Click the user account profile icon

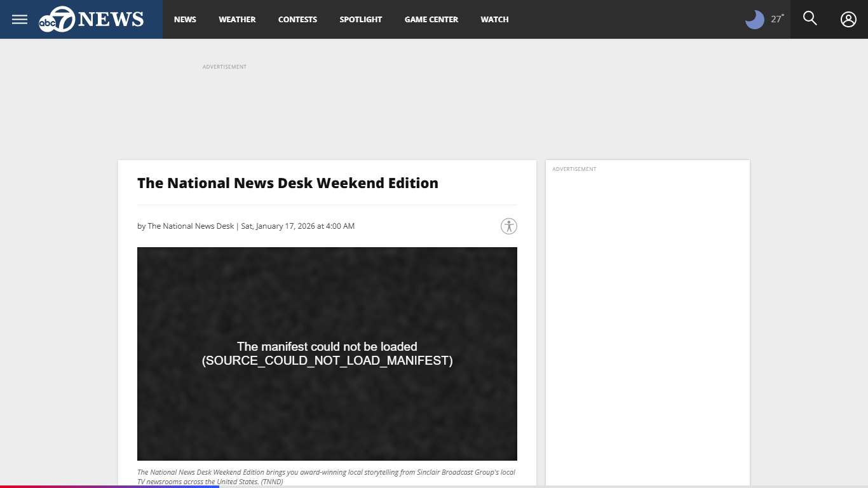coord(848,19)
